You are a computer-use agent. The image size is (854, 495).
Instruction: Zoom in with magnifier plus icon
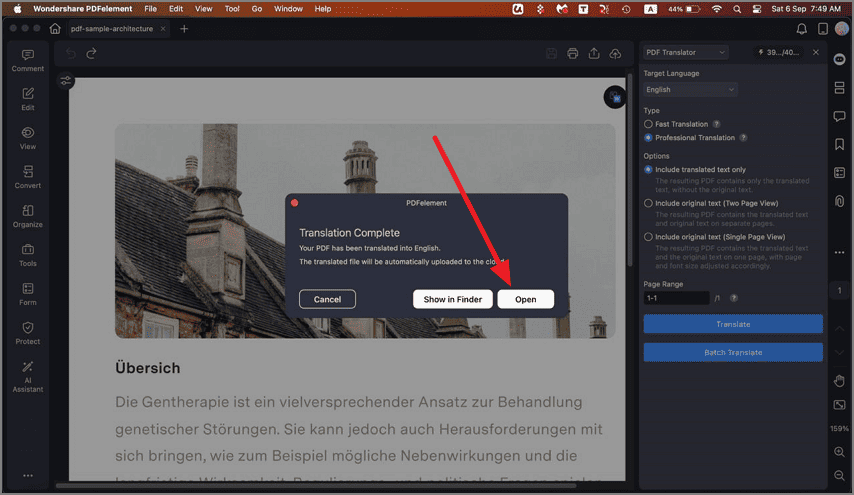(839, 452)
